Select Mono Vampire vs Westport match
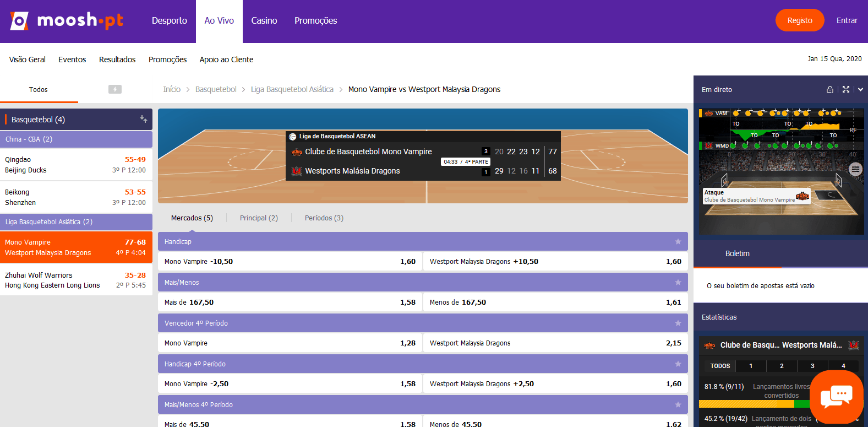Screen dimensions: 868x427 point(76,247)
